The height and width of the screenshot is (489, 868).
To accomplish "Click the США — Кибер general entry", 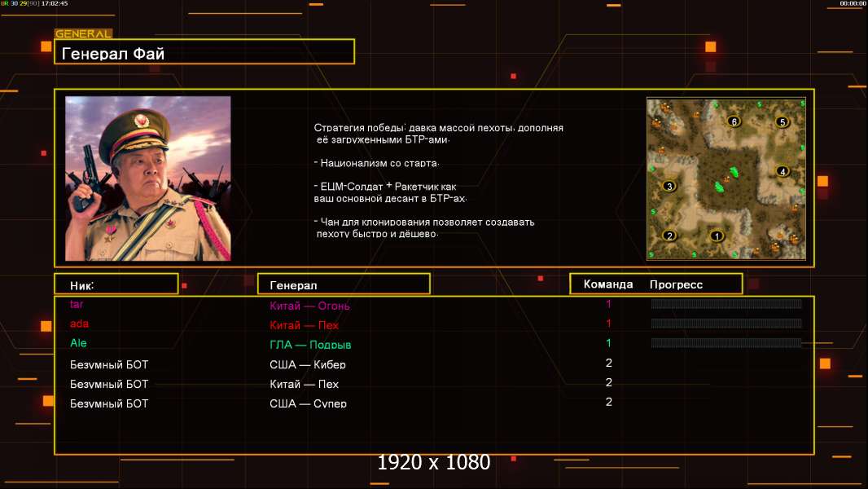I will (x=307, y=364).
